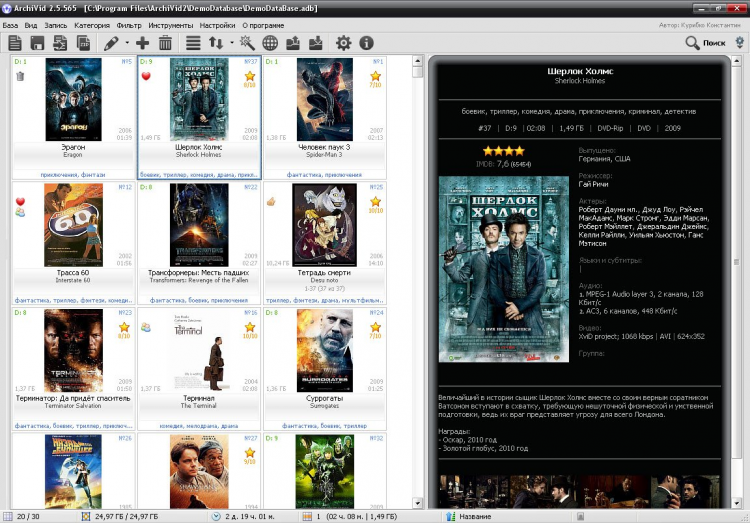750x523 pixels.
Task: Delete record using the trash toolbar icon
Action: coord(165,43)
